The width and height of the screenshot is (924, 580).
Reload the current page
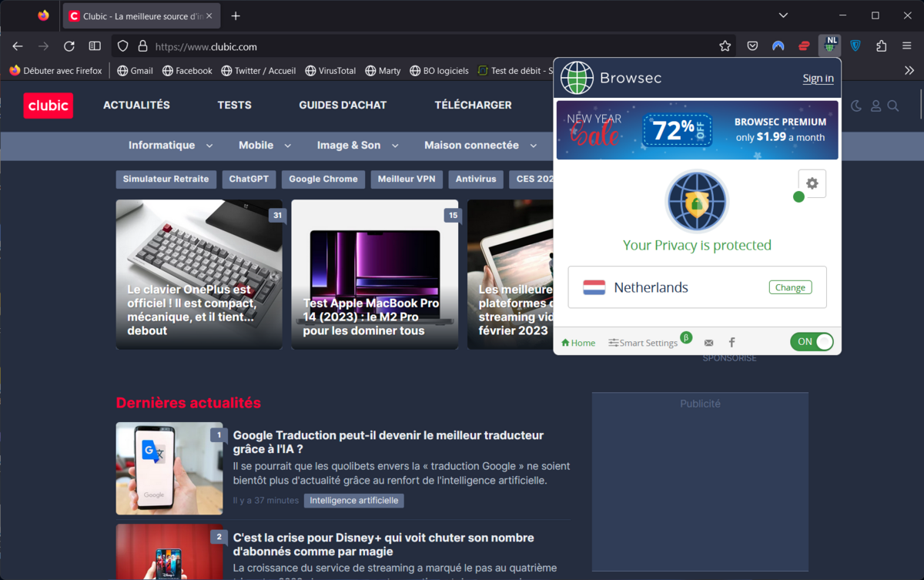click(69, 46)
